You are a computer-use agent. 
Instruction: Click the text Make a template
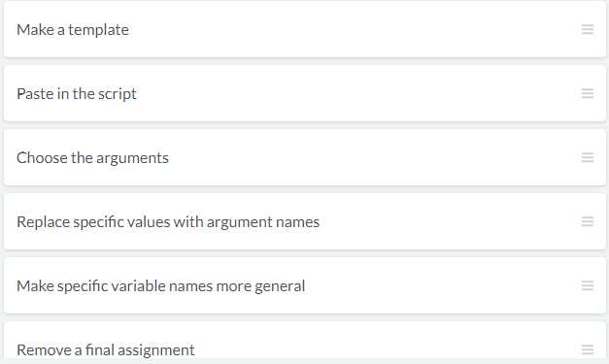73,30
